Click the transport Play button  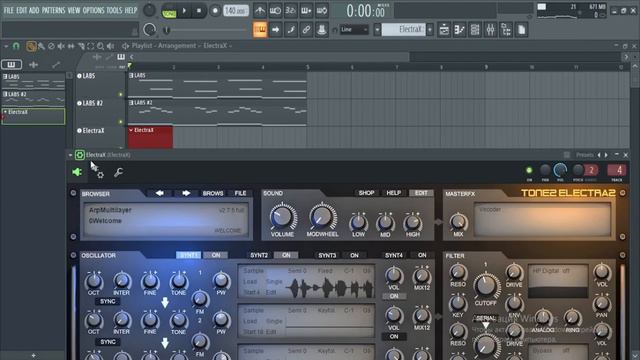184,11
